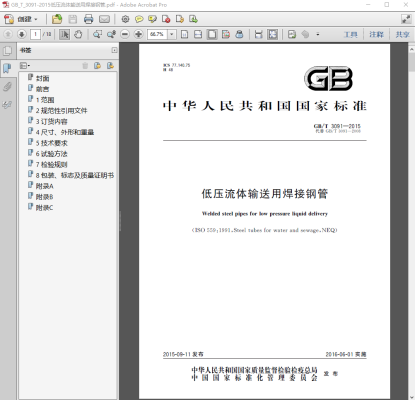
Task: Select the marquee zoom tool
Action: (97, 34)
